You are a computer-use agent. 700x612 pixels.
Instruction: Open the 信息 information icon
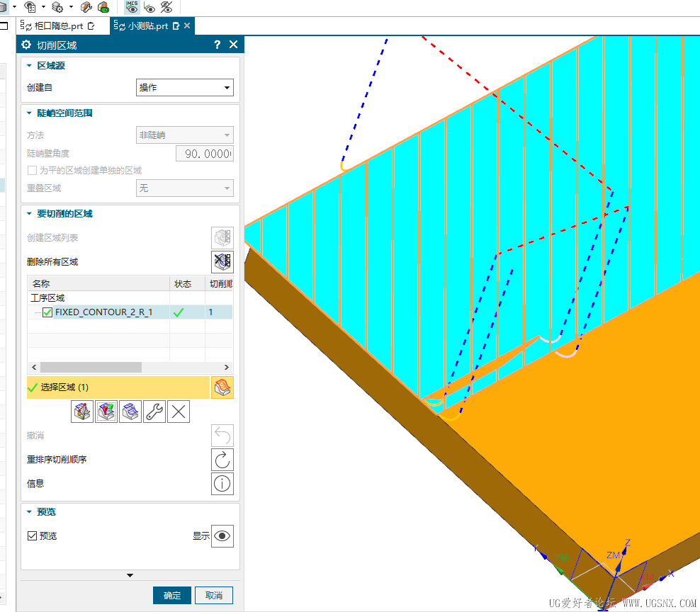tap(222, 484)
